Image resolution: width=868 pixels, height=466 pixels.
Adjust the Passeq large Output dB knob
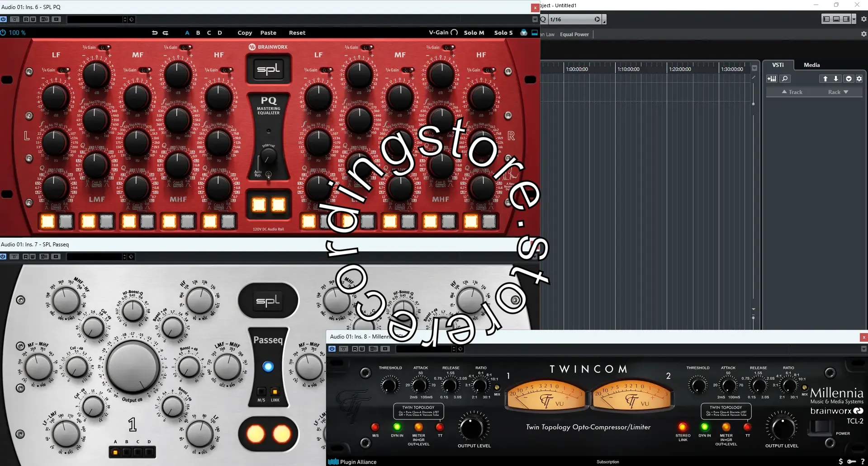pyautogui.click(x=133, y=367)
